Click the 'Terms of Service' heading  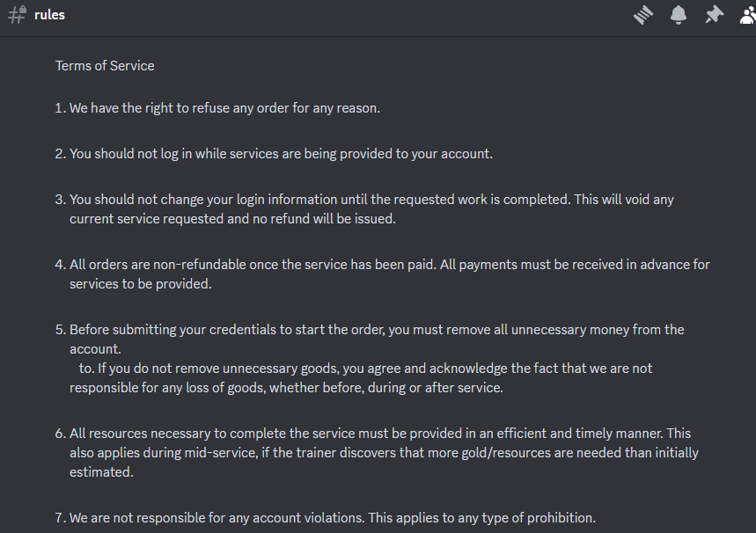click(x=105, y=66)
